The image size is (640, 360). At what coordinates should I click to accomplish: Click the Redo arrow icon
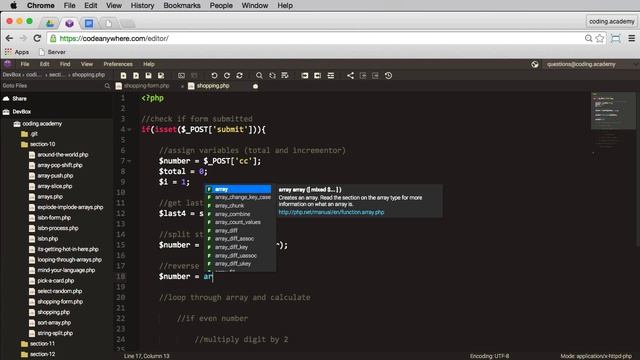(227, 76)
